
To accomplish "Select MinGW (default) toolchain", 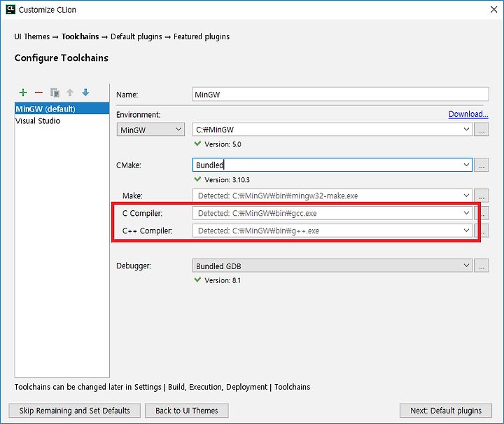I will [x=62, y=109].
